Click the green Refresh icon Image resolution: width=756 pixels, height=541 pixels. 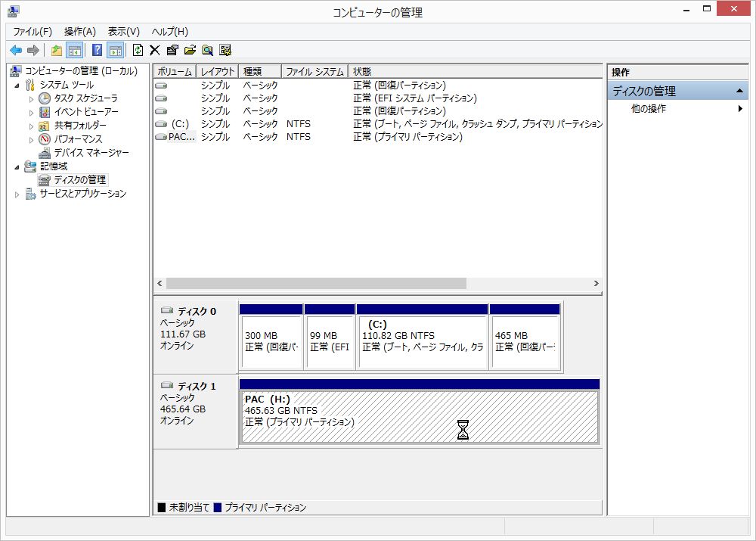click(138, 50)
